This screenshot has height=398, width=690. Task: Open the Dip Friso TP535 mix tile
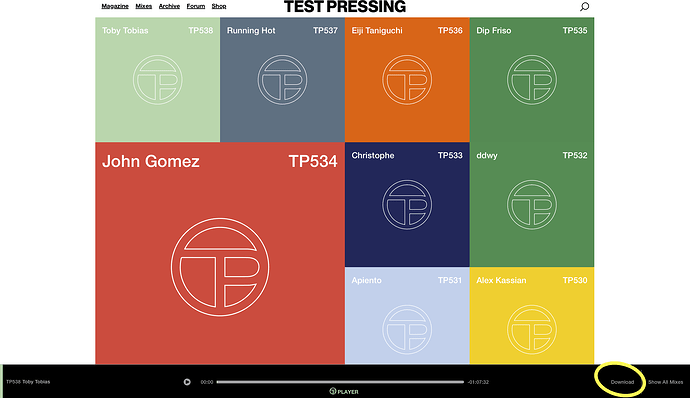pos(532,80)
